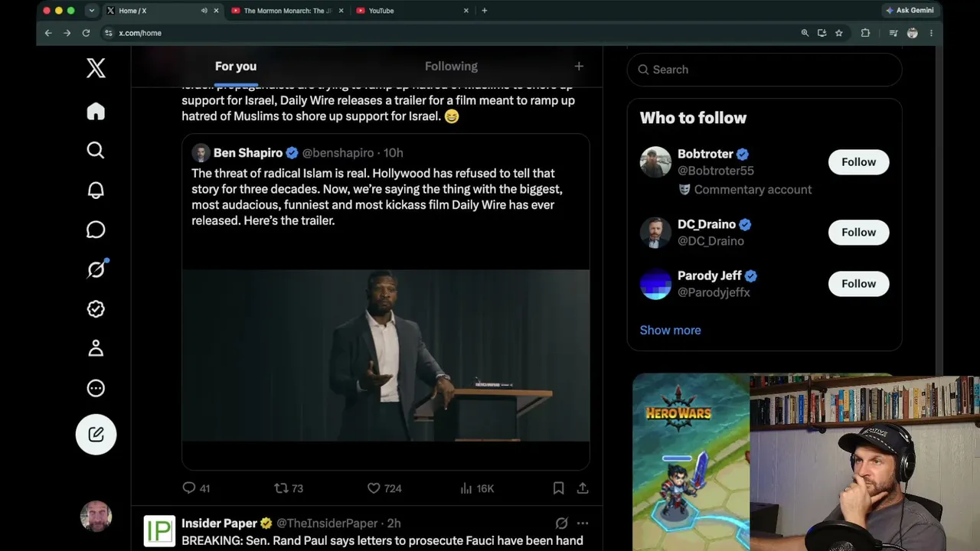Close the Home / X tab
Image resolution: width=980 pixels, height=551 pixels.
tap(216, 11)
